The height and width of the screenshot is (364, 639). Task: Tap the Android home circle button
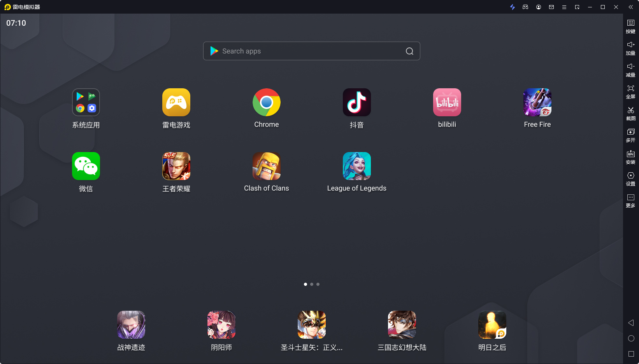(x=631, y=338)
